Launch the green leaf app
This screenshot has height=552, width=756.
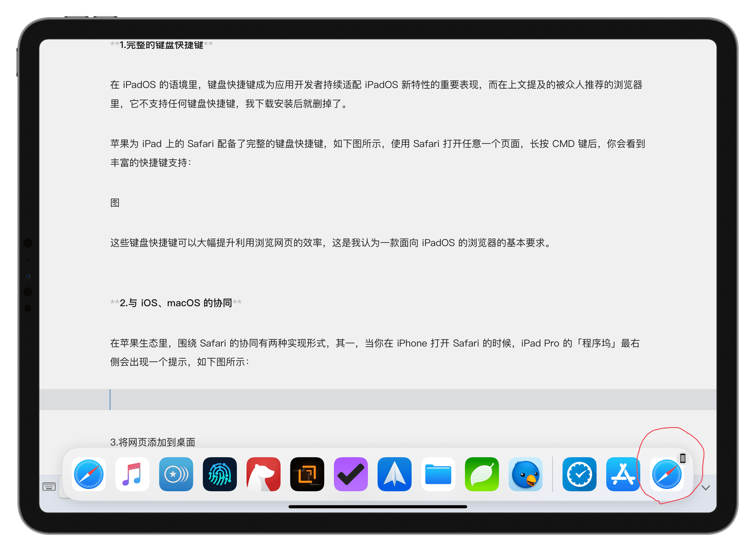pos(482,474)
